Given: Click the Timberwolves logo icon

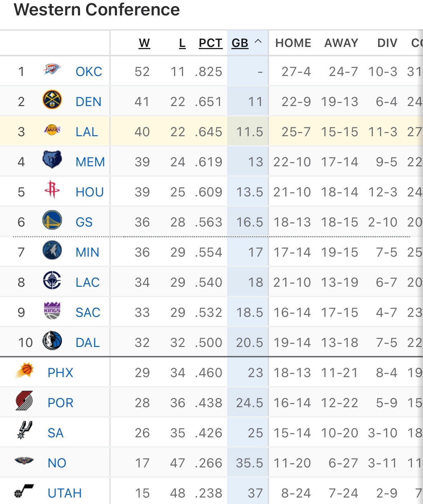Looking at the screenshot, I should click(52, 250).
